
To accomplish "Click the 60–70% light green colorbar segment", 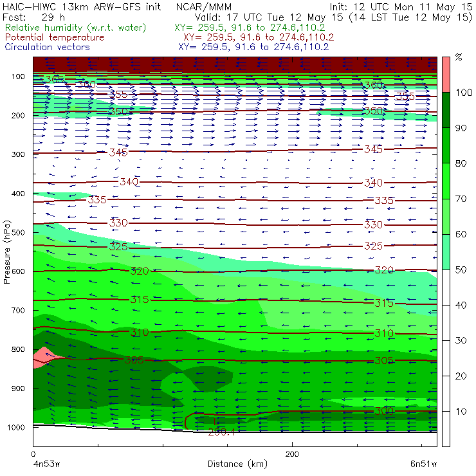I will [x=446, y=216].
